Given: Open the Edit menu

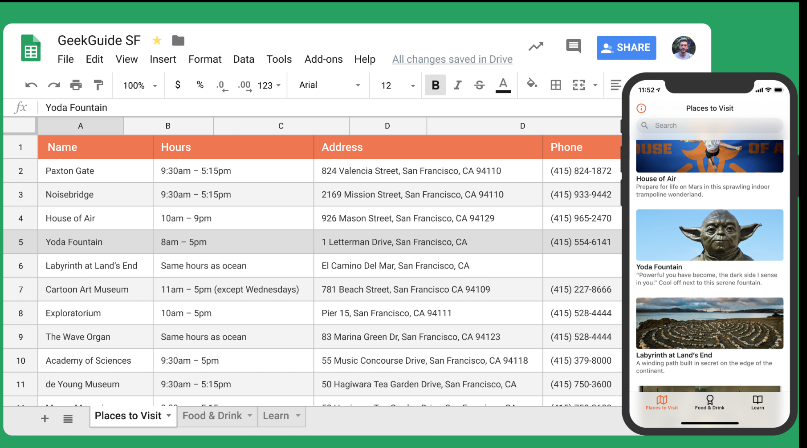Looking at the screenshot, I should click(x=94, y=59).
